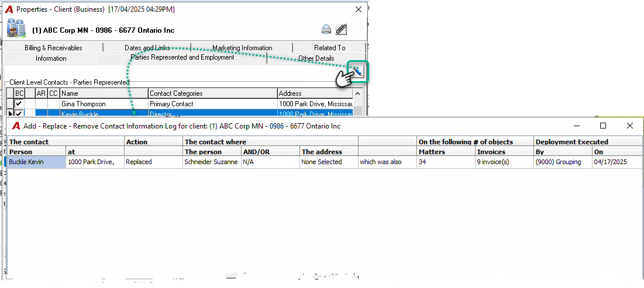Click the Matters column header

[x=446, y=151]
